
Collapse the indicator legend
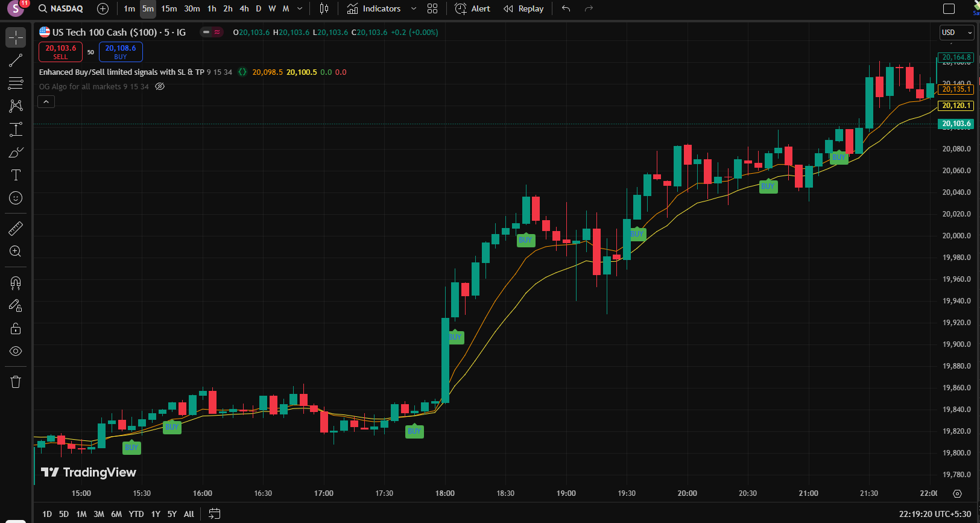pyautogui.click(x=46, y=102)
